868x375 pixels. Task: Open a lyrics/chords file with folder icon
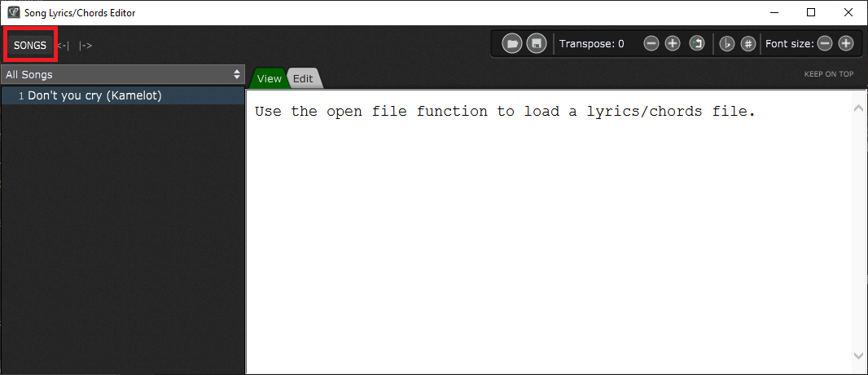tap(512, 43)
